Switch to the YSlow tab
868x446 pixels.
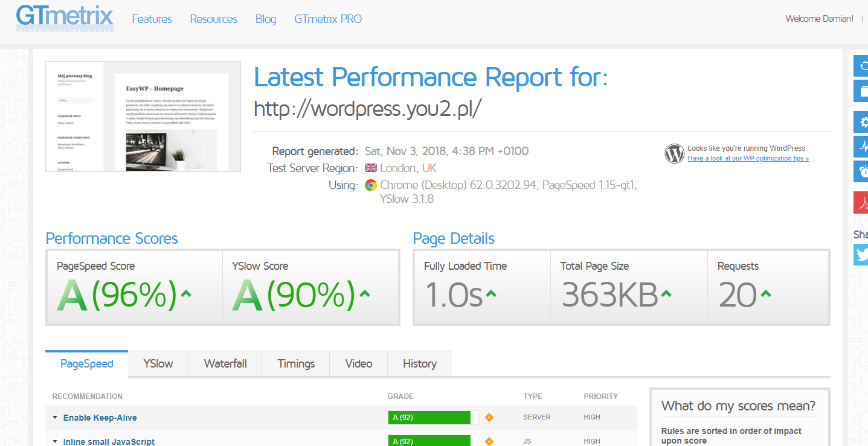pos(158,364)
